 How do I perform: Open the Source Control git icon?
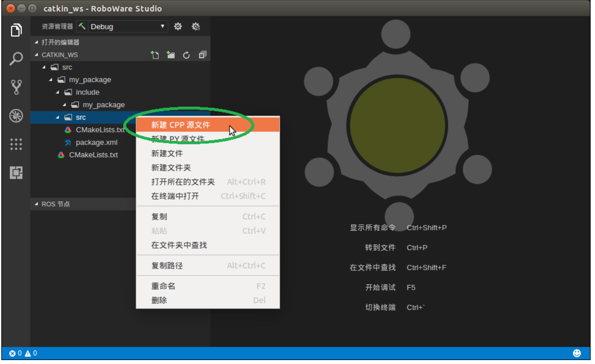tap(16, 87)
